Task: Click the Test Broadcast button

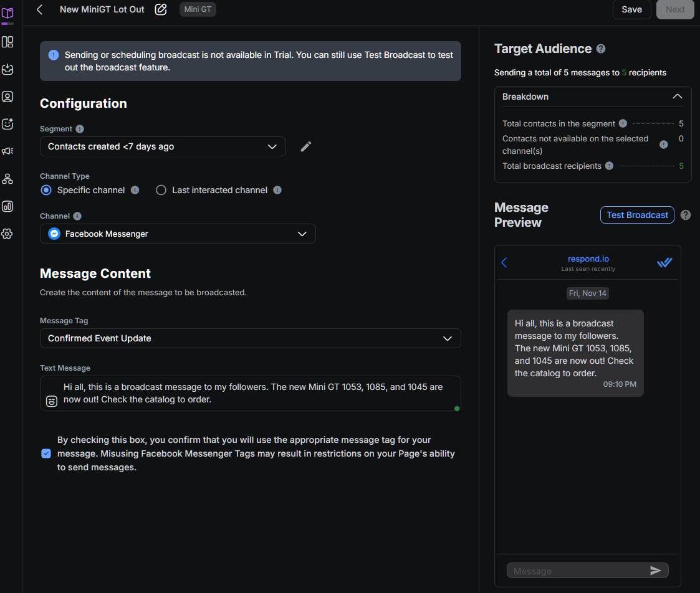Action: pos(637,214)
